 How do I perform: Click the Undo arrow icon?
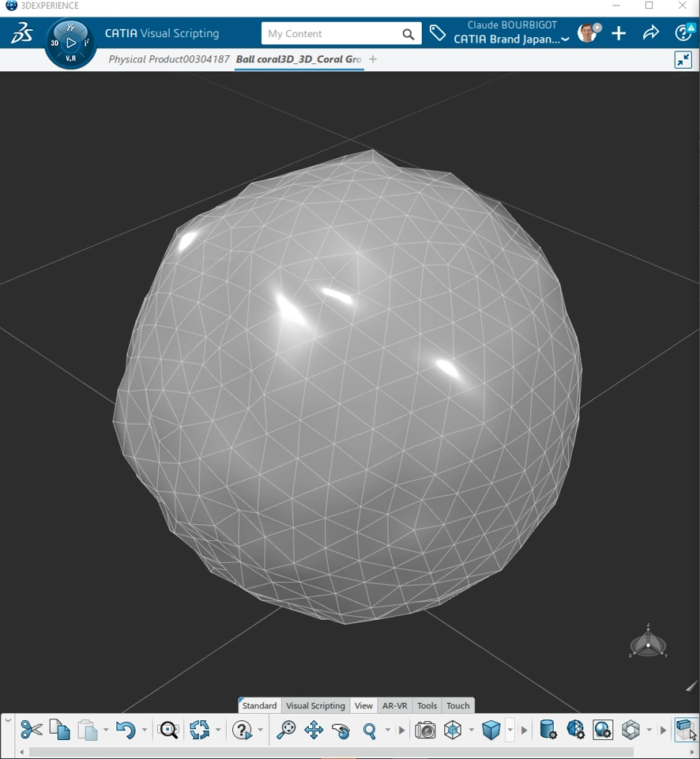point(126,730)
